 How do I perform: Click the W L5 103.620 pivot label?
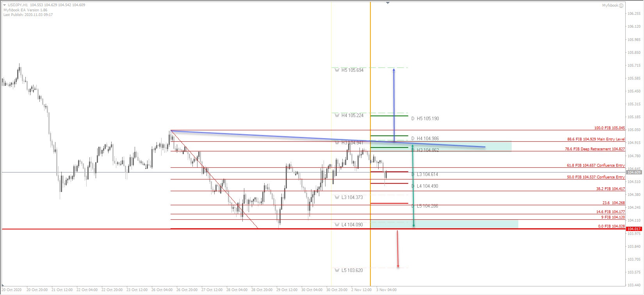pos(349,270)
